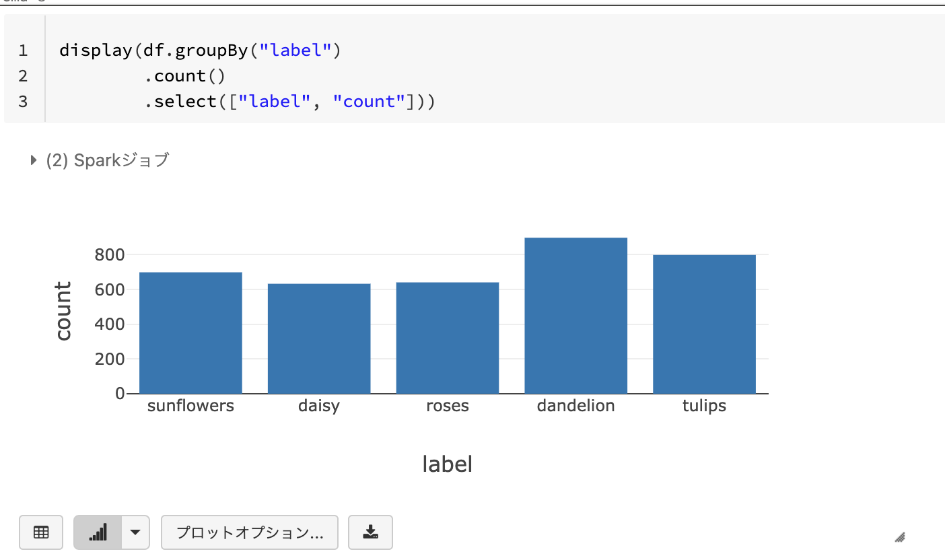
Task: Click the daisy bar
Action: tap(319, 339)
